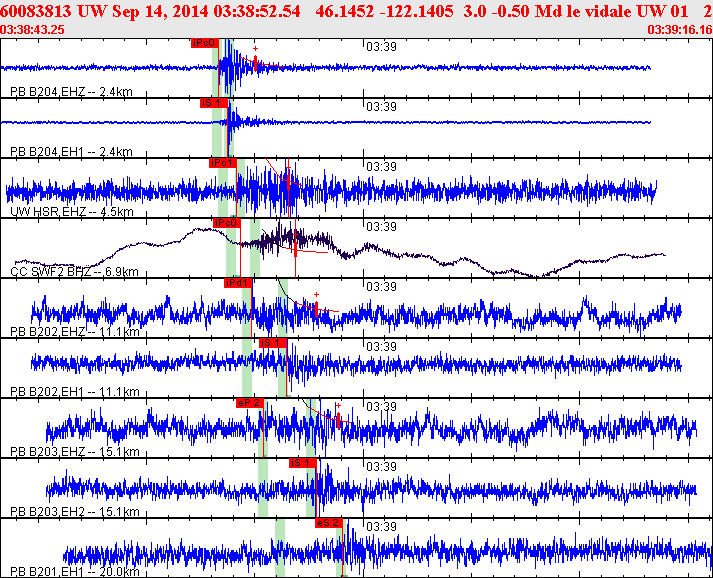Select the PB B201.EH1 20.0km label
The image size is (713, 578).
coord(72,570)
